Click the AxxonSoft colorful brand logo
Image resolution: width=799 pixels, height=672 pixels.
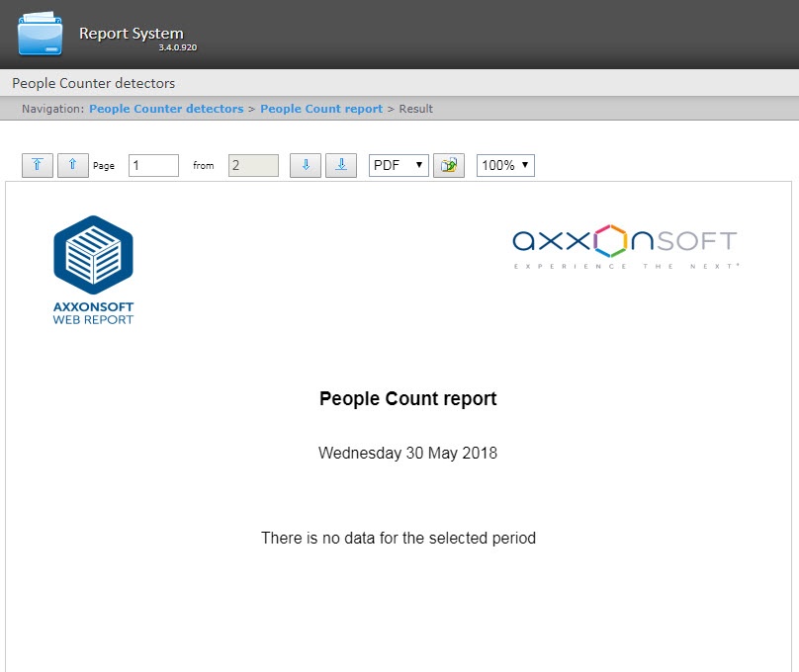(625, 246)
